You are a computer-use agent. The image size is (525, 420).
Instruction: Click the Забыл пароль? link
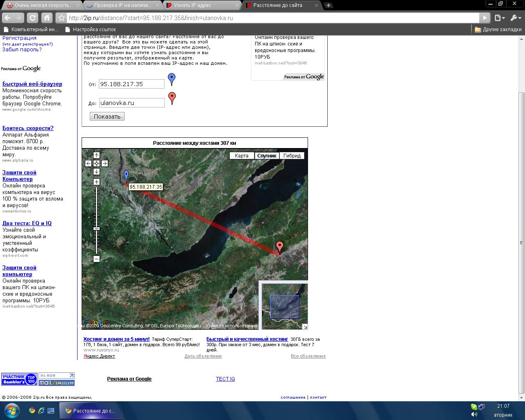pos(22,50)
